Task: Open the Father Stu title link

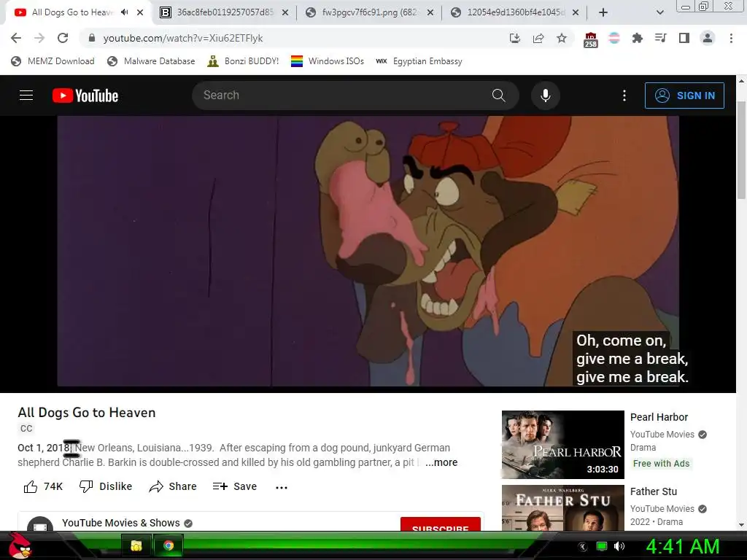Action: (x=653, y=491)
